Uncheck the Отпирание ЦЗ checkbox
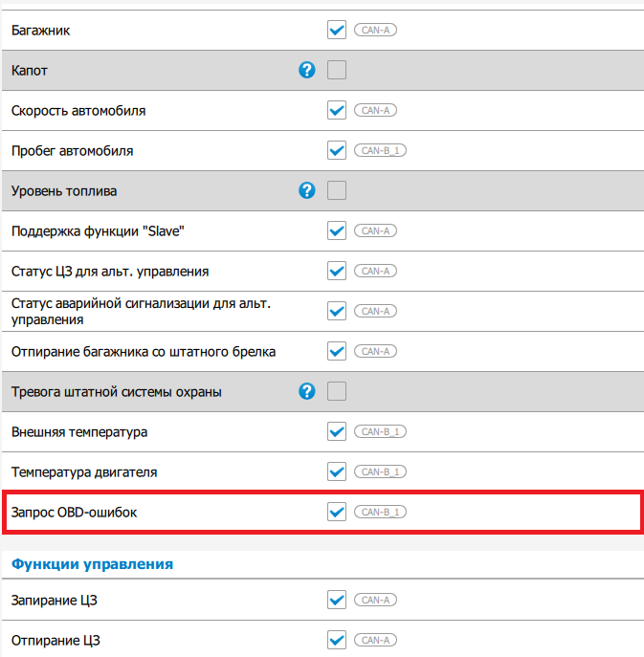644x657 pixels. 337,640
